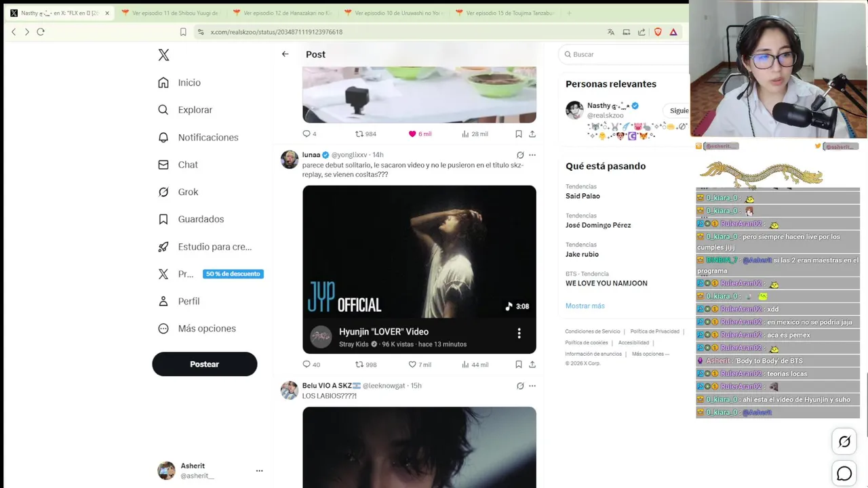Open Perfil from the sidebar
868x488 pixels.
(x=179, y=301)
